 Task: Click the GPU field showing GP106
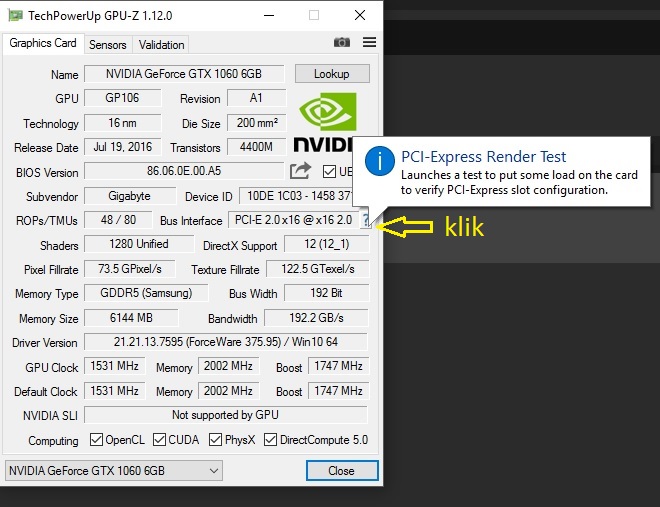(x=122, y=98)
